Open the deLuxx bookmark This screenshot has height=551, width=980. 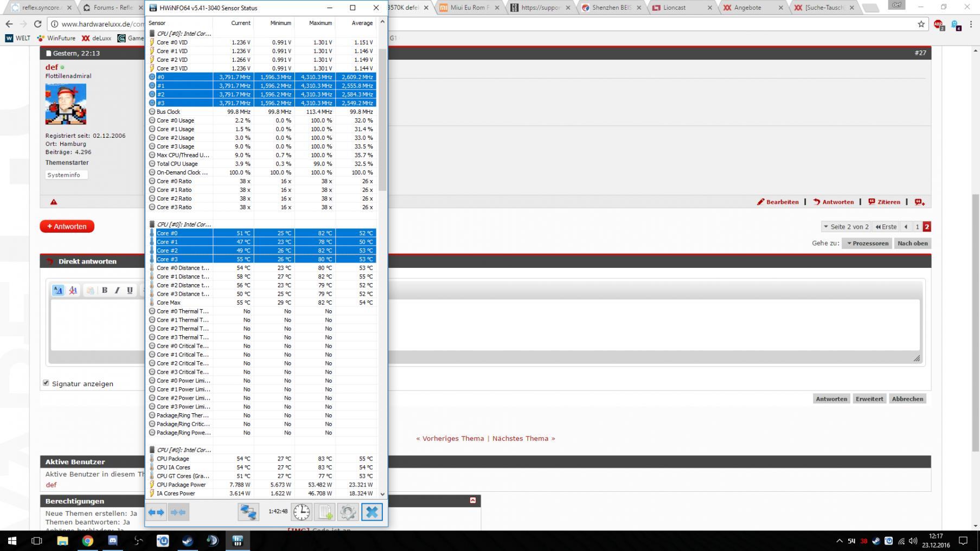[x=97, y=39]
